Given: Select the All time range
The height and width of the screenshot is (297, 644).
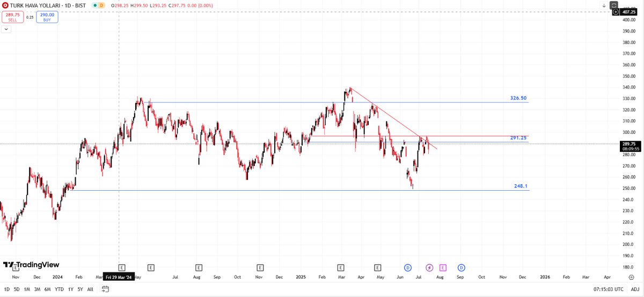Looking at the screenshot, I should (x=90, y=289).
